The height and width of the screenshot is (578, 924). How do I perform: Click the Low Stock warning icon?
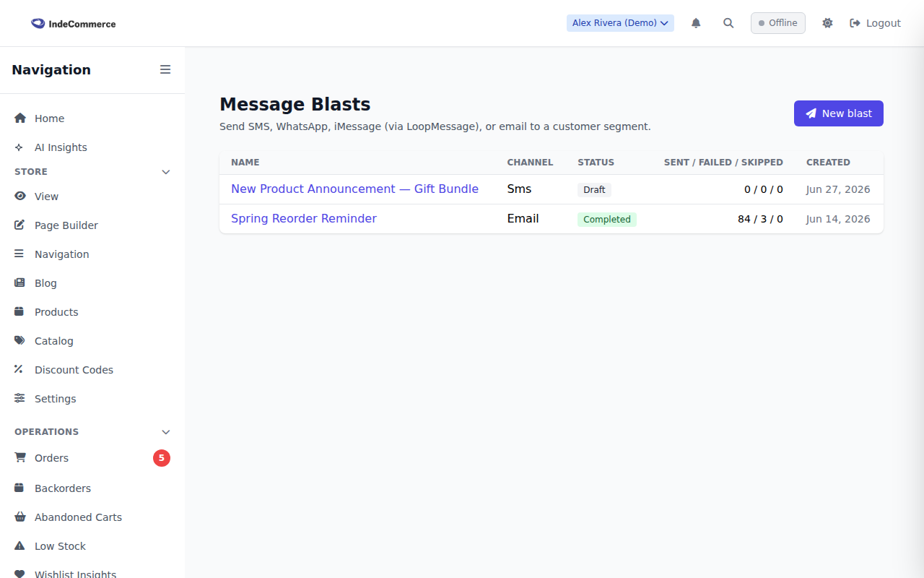point(20,546)
